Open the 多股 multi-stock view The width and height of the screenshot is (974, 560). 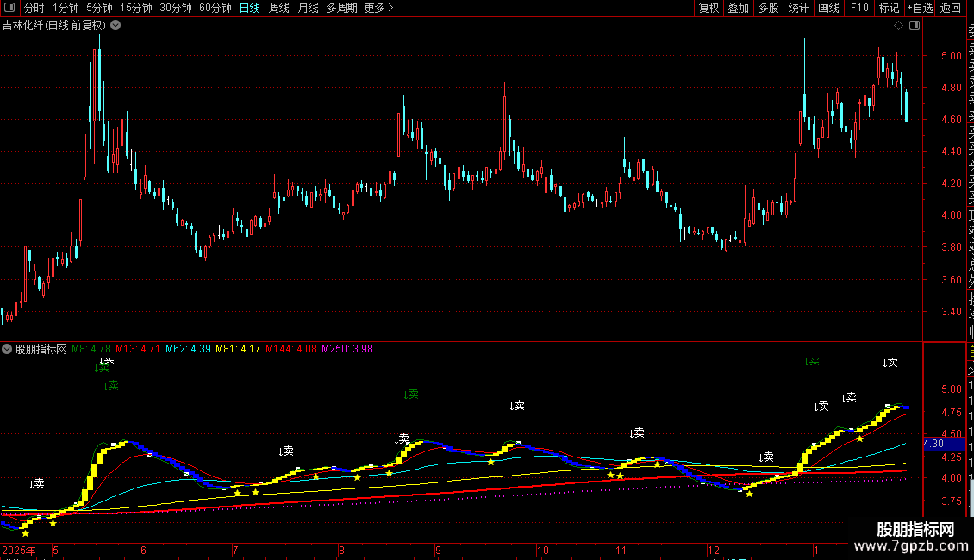(768, 8)
